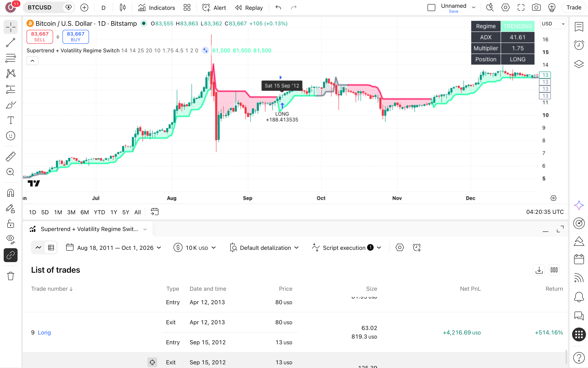Open the emoji and stickers tool
This screenshot has width=588, height=368.
click(x=11, y=136)
